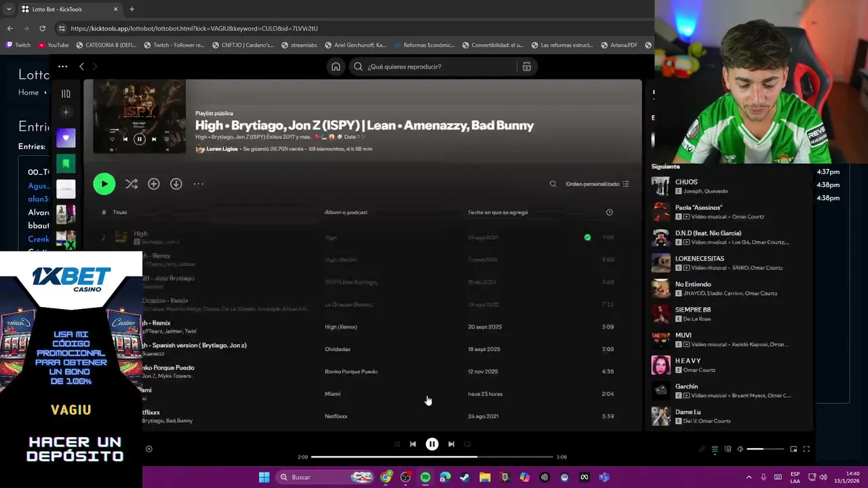Toggle repeat in bottom player bar
Screen dimensions: 868x488
[x=467, y=444]
